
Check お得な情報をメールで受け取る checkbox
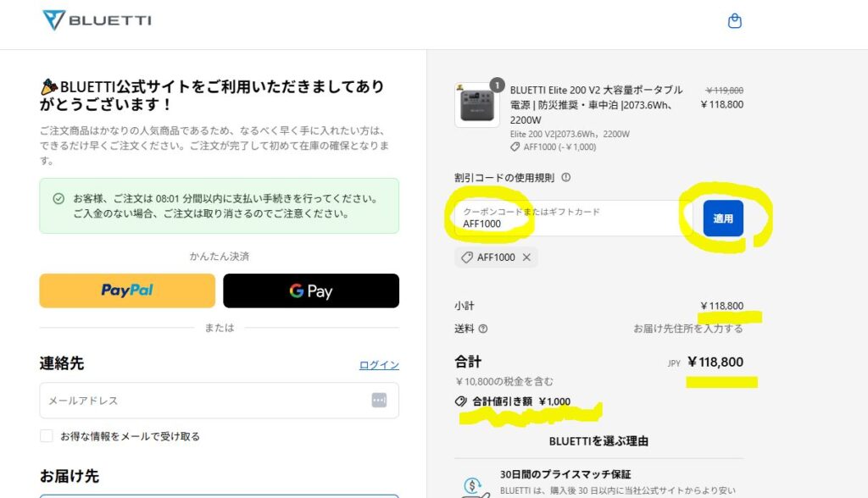coord(47,436)
